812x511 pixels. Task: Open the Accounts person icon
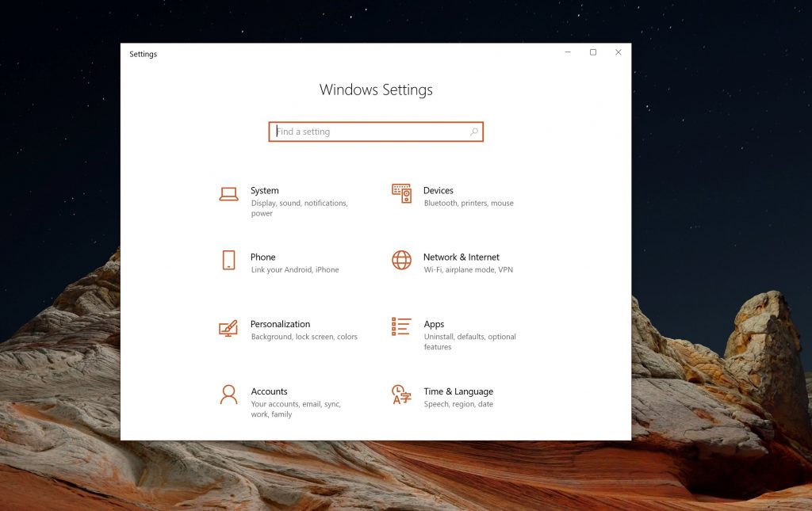point(228,395)
